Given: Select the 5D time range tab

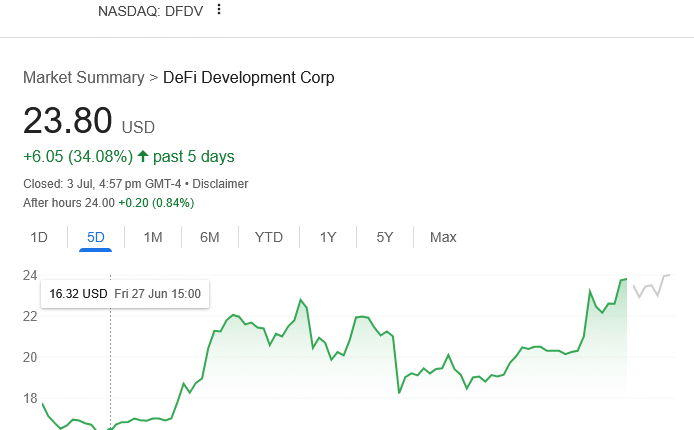Looking at the screenshot, I should 96,237.
